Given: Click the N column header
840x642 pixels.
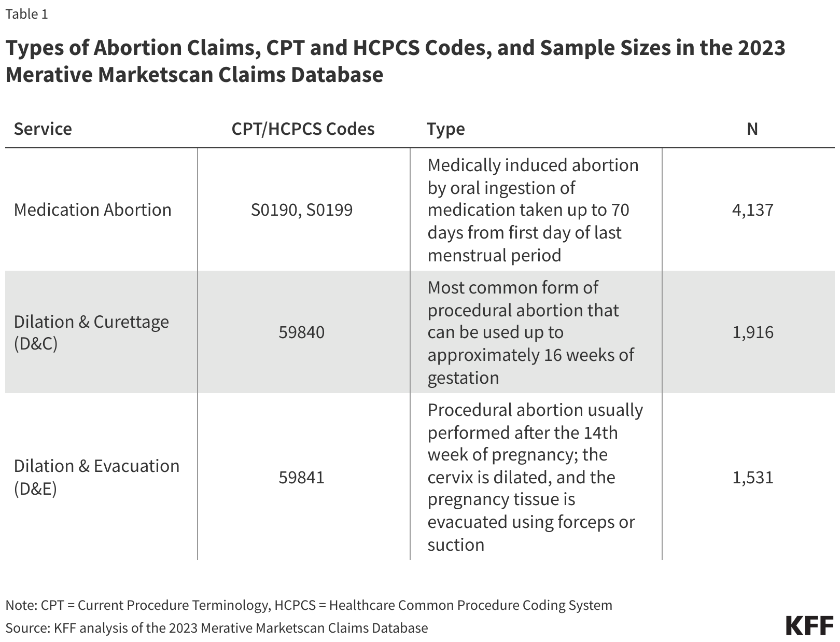Looking at the screenshot, I should click(752, 129).
